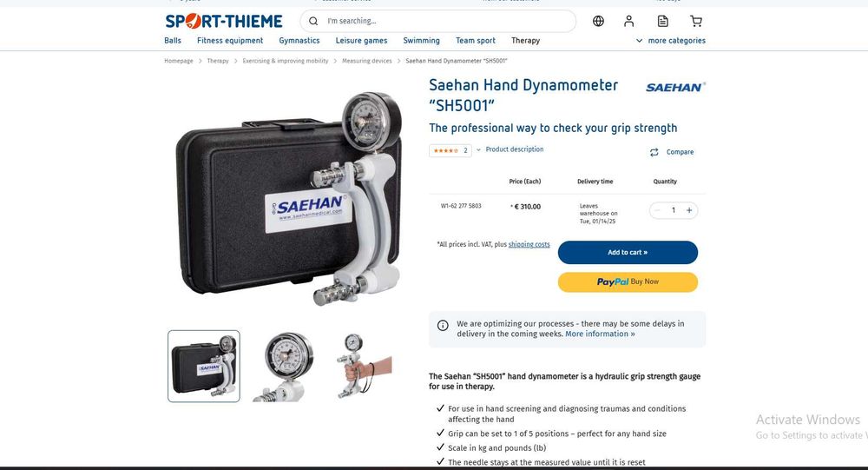Screen dimensions: 868x470
Task: Open the Therapy menu item
Action: tap(525, 41)
